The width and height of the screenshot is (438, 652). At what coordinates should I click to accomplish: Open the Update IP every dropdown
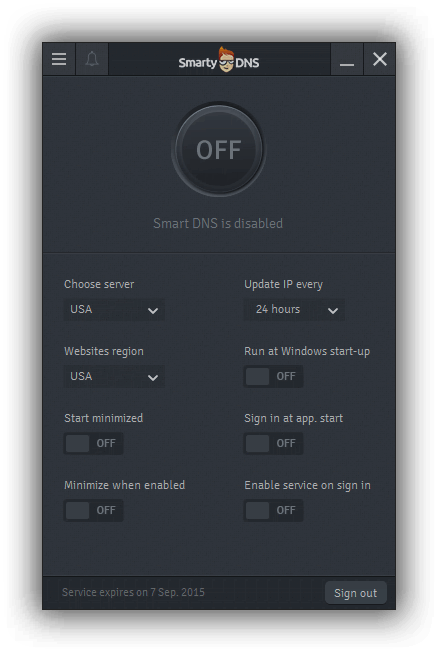[294, 310]
